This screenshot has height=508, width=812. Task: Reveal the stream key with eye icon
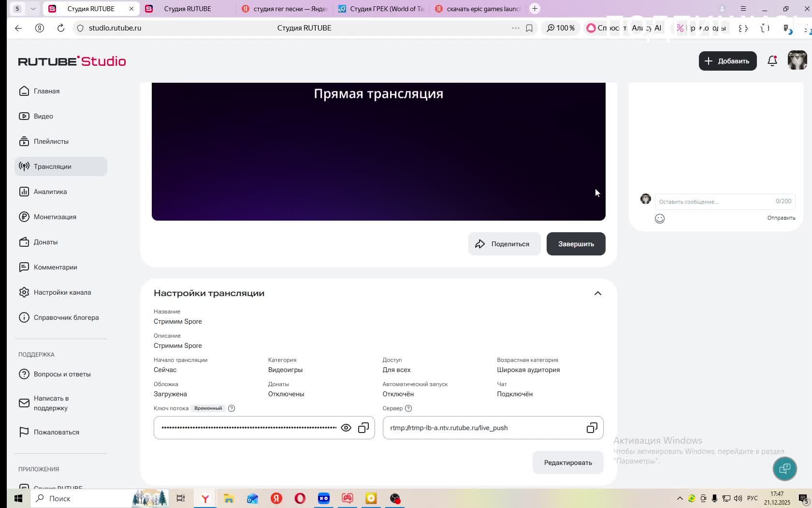coord(346,428)
